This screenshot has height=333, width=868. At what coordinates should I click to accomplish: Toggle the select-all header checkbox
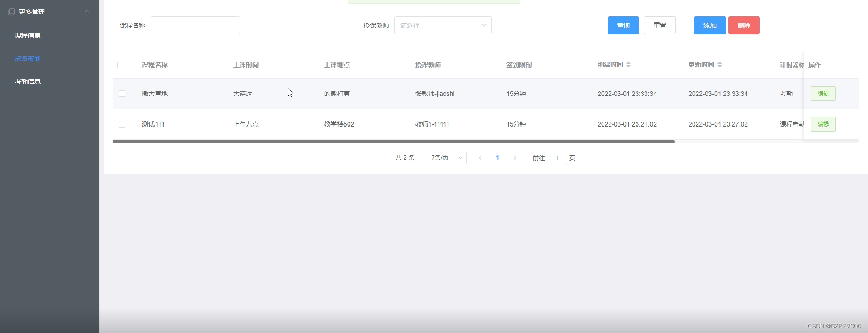pyautogui.click(x=120, y=65)
